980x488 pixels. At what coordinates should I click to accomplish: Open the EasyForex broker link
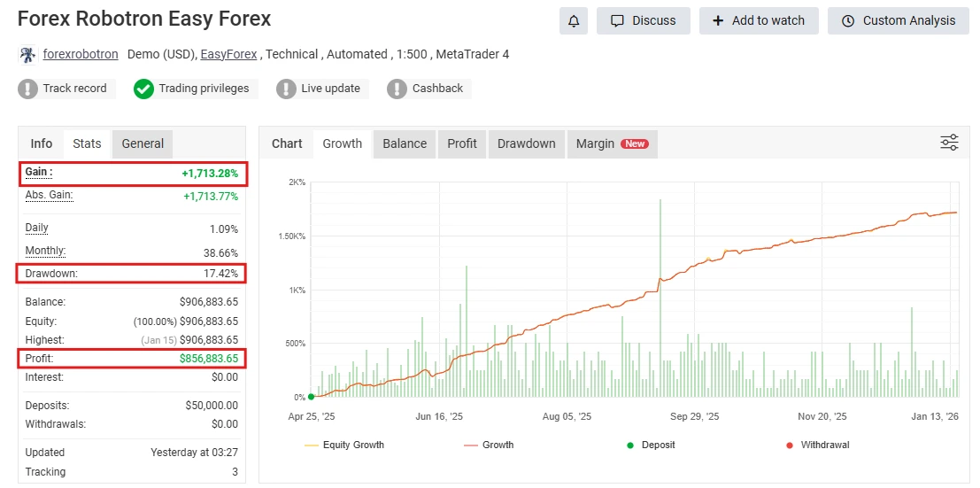click(x=228, y=54)
